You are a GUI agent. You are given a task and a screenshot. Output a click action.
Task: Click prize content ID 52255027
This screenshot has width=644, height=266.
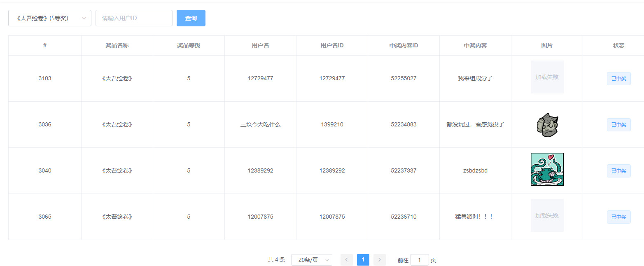(x=404, y=78)
